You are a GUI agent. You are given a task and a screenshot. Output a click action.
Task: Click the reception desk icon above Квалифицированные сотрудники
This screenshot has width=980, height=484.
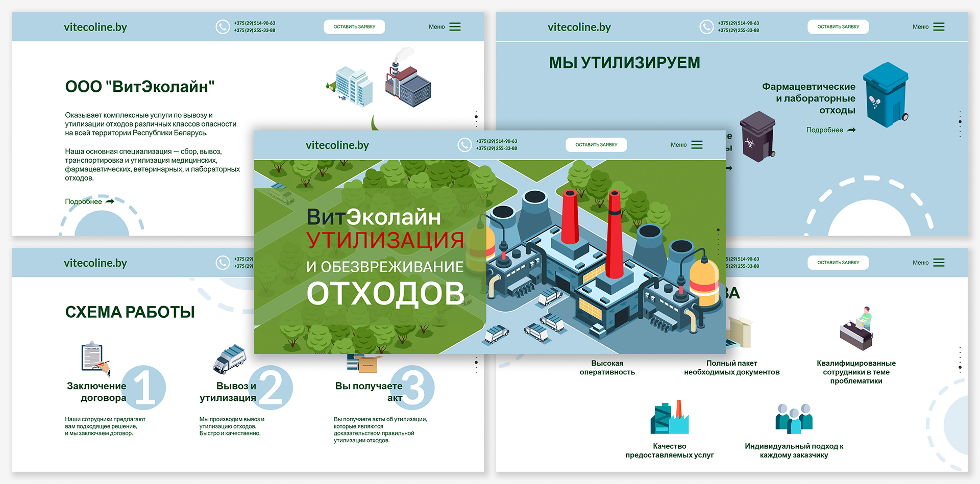click(856, 329)
